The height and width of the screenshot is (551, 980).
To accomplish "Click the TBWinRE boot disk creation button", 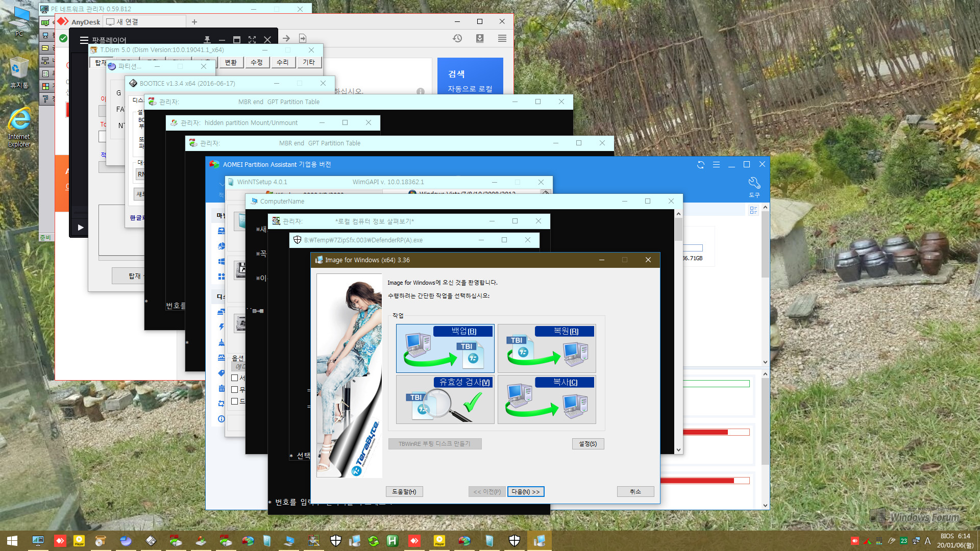I will click(x=435, y=444).
